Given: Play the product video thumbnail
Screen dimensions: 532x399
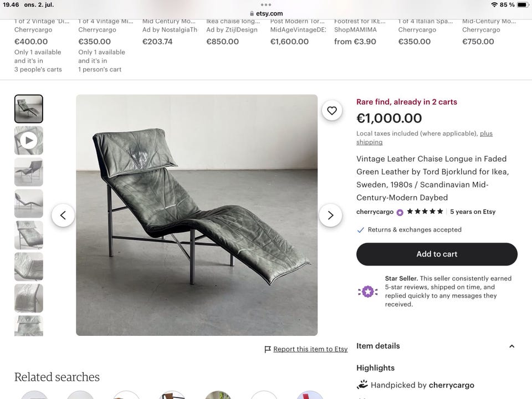Looking at the screenshot, I should click(29, 141).
